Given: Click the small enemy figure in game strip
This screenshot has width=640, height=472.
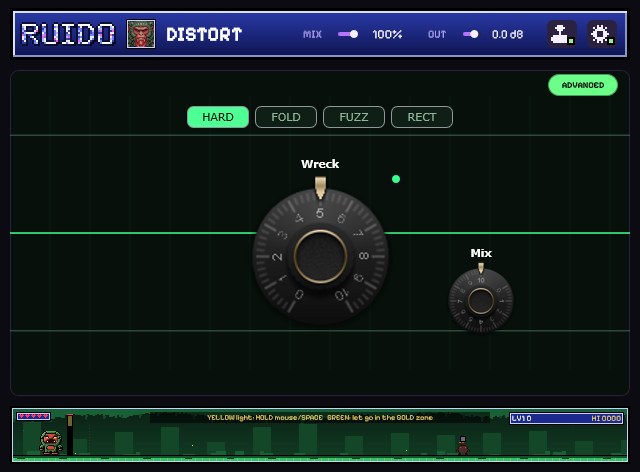Looking at the screenshot, I should tap(462, 445).
